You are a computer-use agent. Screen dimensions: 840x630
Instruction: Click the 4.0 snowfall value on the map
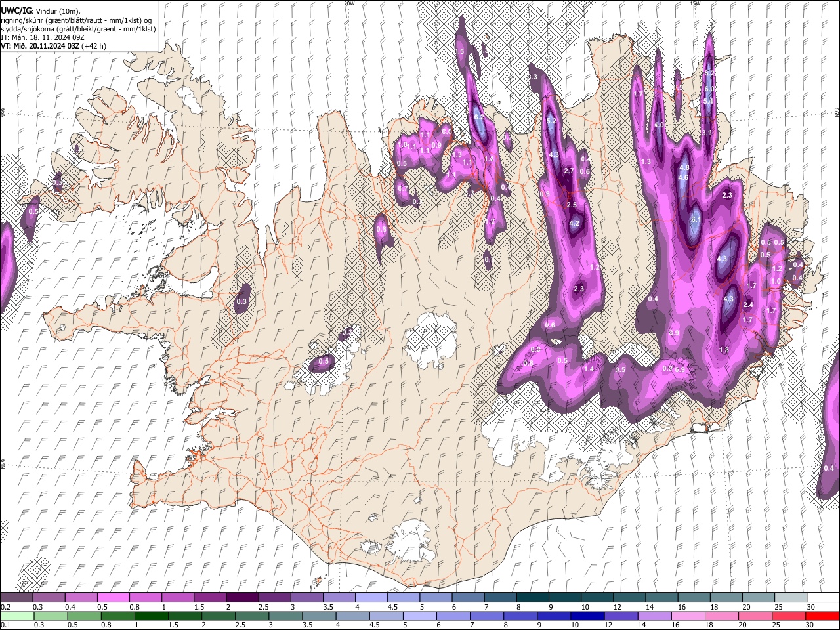pos(660,125)
